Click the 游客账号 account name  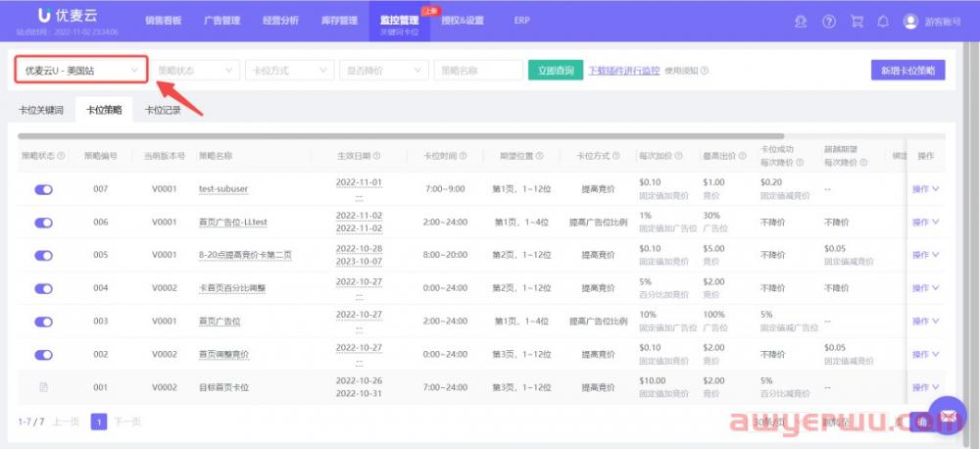(x=943, y=22)
